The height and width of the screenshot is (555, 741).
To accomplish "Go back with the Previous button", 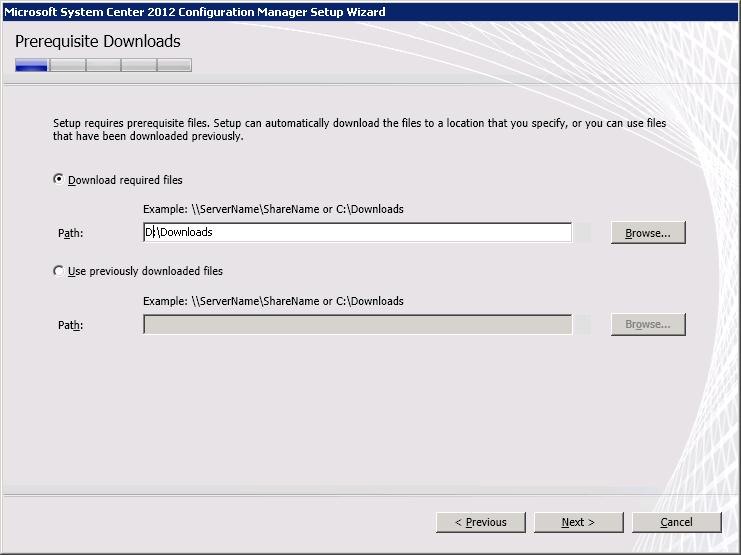I will click(x=480, y=522).
